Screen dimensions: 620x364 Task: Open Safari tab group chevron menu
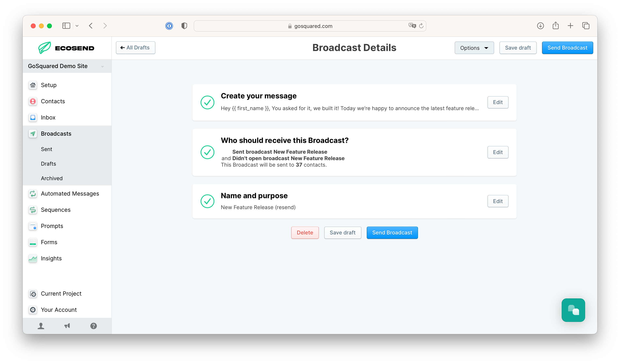click(x=77, y=26)
